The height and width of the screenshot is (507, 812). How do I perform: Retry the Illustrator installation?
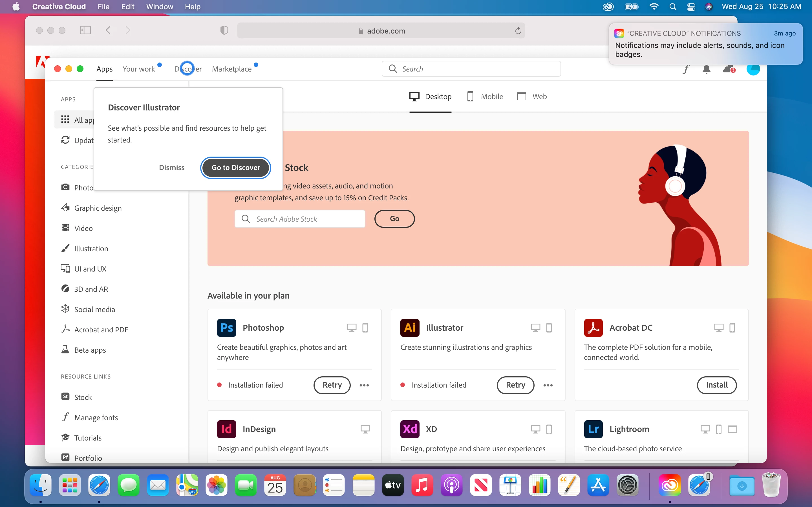click(x=515, y=385)
